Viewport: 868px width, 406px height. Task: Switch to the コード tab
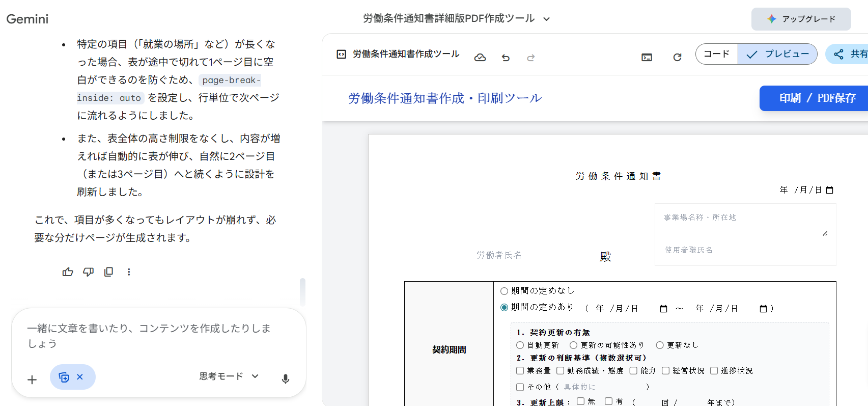pyautogui.click(x=717, y=54)
